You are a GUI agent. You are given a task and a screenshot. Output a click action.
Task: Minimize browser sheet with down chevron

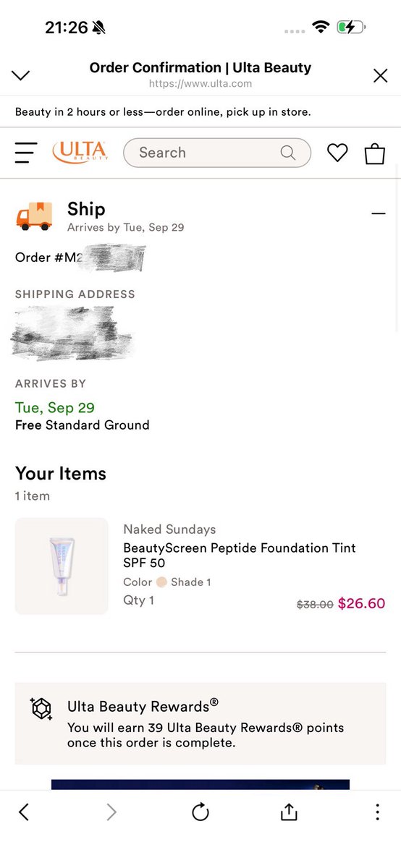(21, 75)
